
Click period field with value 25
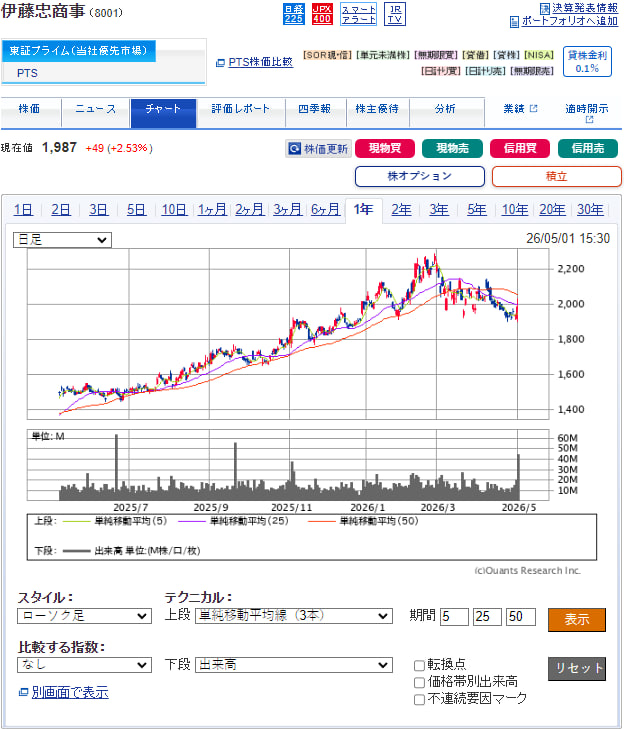point(487,617)
